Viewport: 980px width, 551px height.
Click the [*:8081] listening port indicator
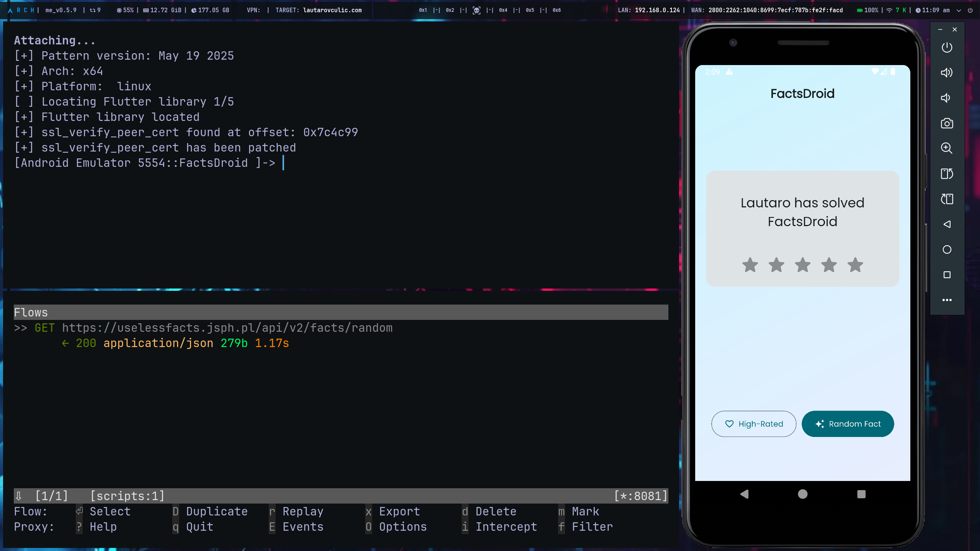click(641, 496)
